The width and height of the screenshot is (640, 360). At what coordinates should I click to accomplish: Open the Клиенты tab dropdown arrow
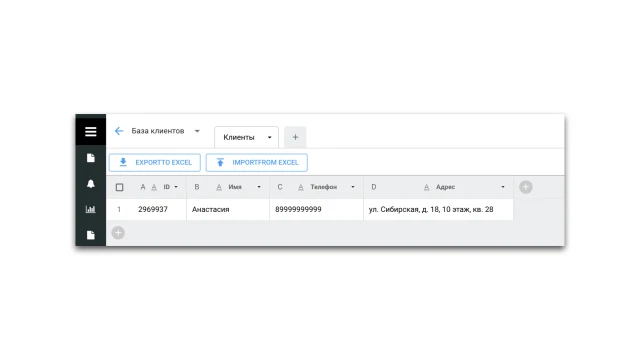[269, 138]
